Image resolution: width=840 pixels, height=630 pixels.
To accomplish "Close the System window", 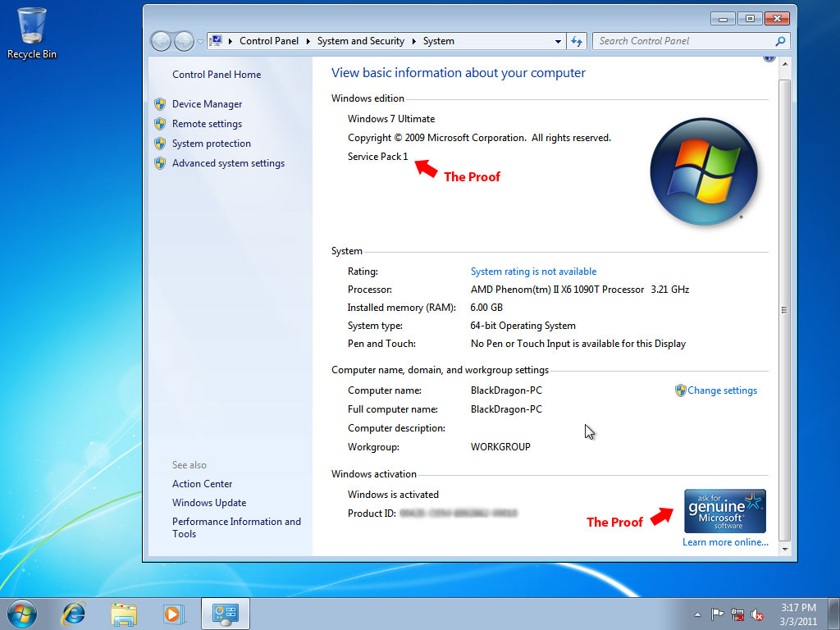I will (778, 19).
